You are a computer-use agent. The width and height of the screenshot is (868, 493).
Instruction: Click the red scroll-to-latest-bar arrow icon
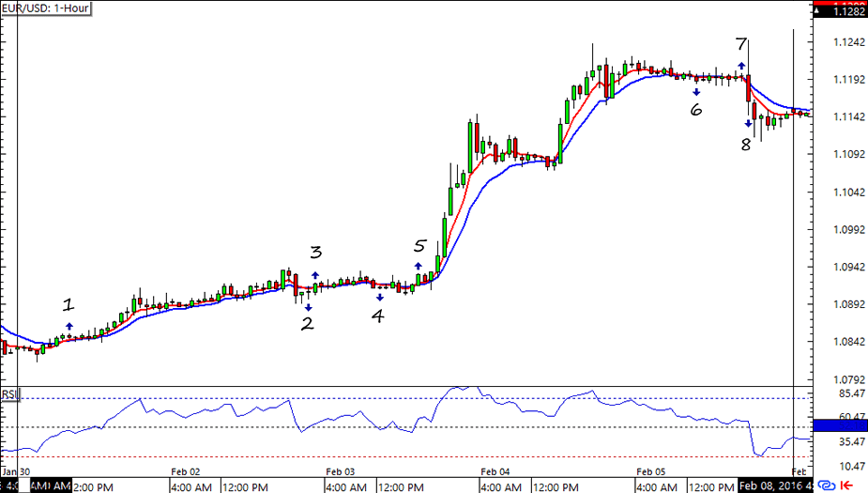846,485
